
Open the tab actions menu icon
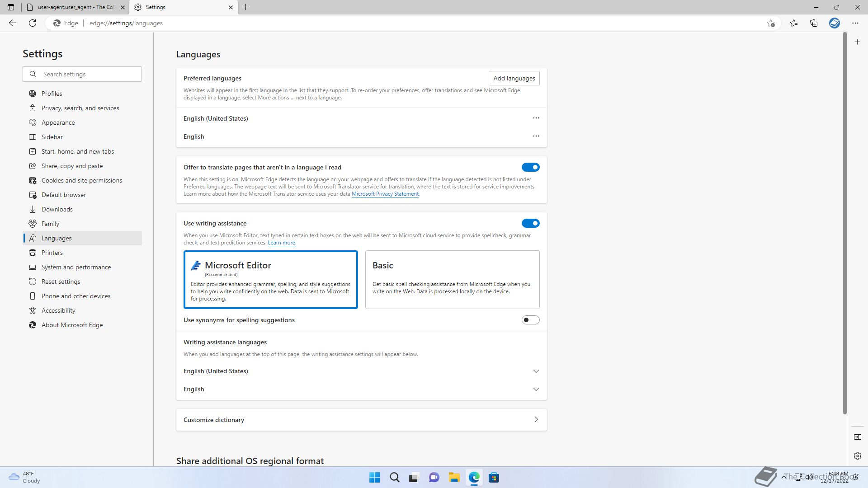tap(11, 7)
